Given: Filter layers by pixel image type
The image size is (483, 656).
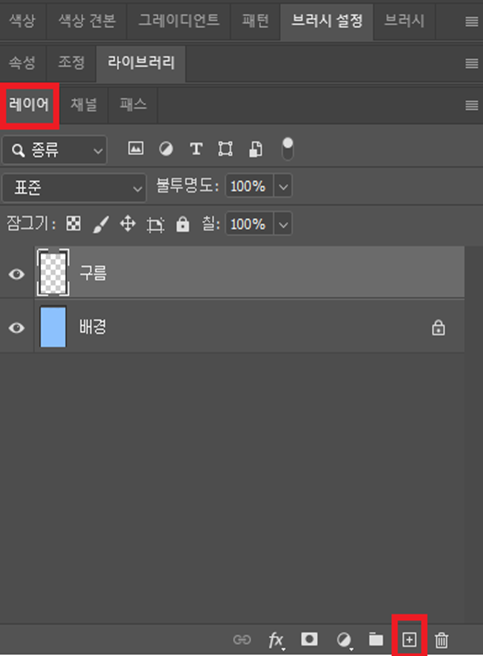Looking at the screenshot, I should click(136, 149).
